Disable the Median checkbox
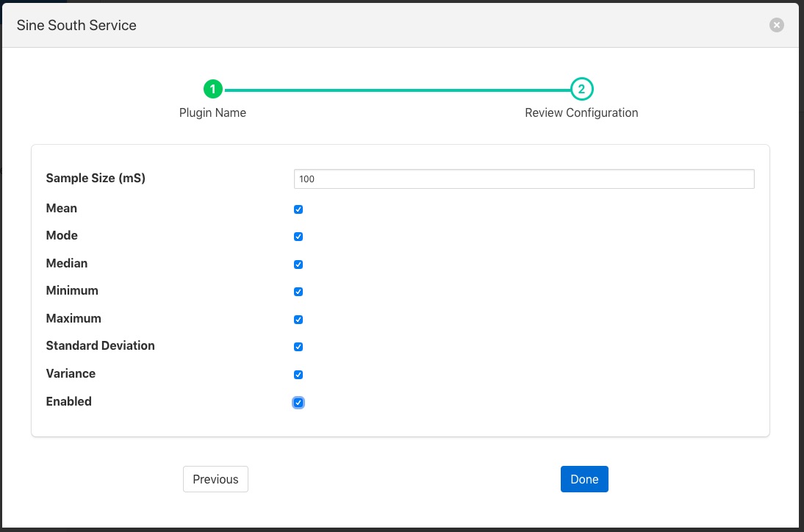 [298, 265]
